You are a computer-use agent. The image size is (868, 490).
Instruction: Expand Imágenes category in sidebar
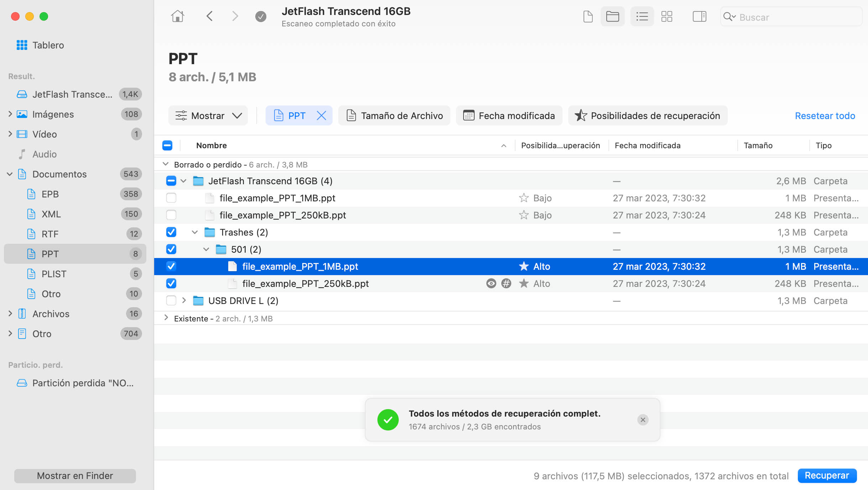pyautogui.click(x=10, y=114)
